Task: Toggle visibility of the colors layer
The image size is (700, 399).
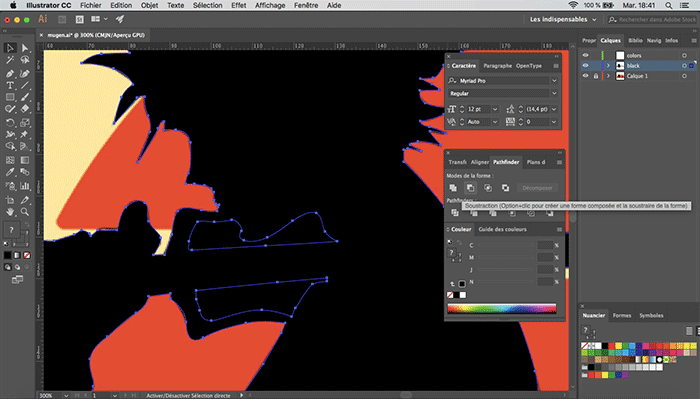Action: [x=585, y=55]
